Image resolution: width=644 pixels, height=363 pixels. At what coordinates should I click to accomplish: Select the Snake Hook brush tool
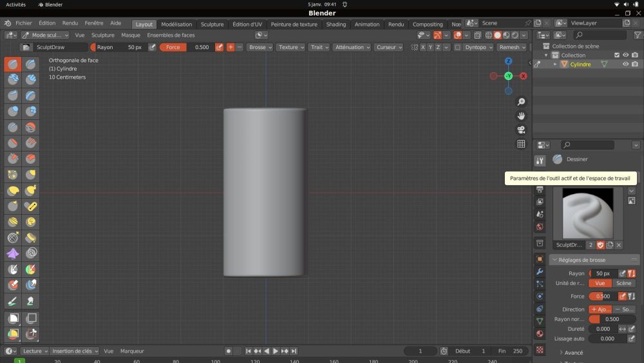coord(31,191)
